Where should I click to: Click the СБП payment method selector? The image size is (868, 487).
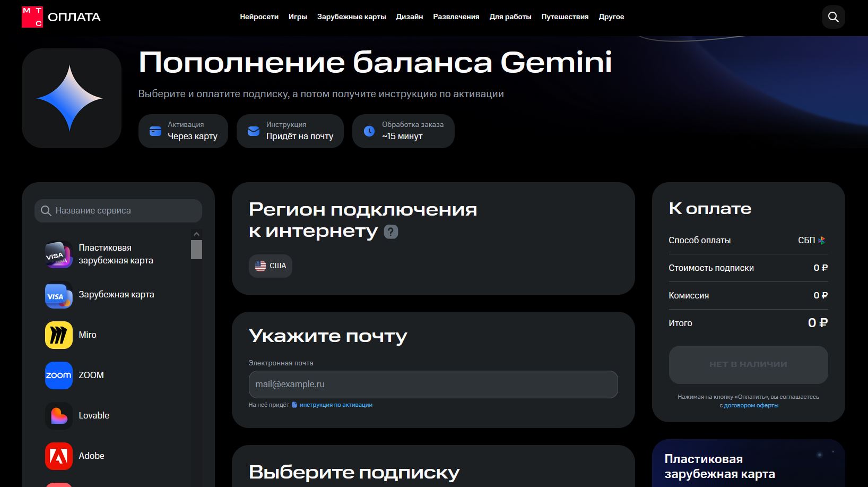[x=811, y=240]
